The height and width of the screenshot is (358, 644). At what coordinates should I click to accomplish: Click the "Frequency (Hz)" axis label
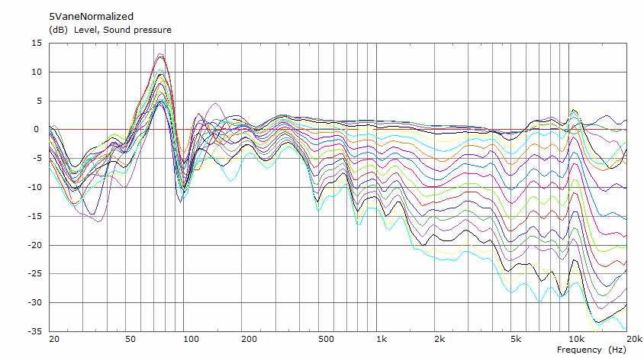(x=591, y=350)
